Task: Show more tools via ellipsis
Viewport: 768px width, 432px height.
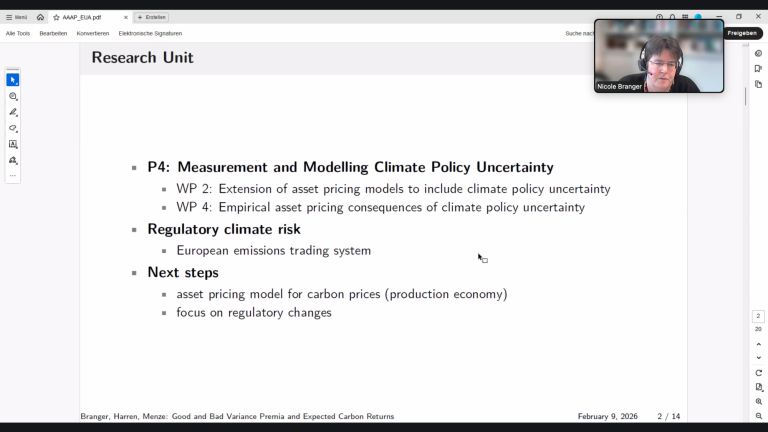Action: click(x=13, y=175)
